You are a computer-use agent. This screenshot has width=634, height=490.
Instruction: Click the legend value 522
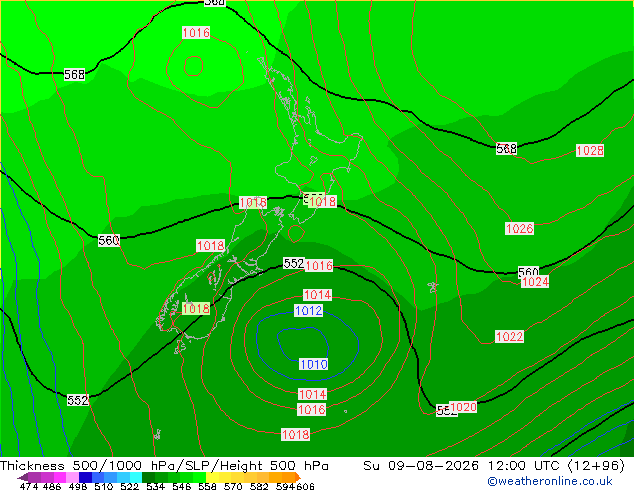pos(129,486)
